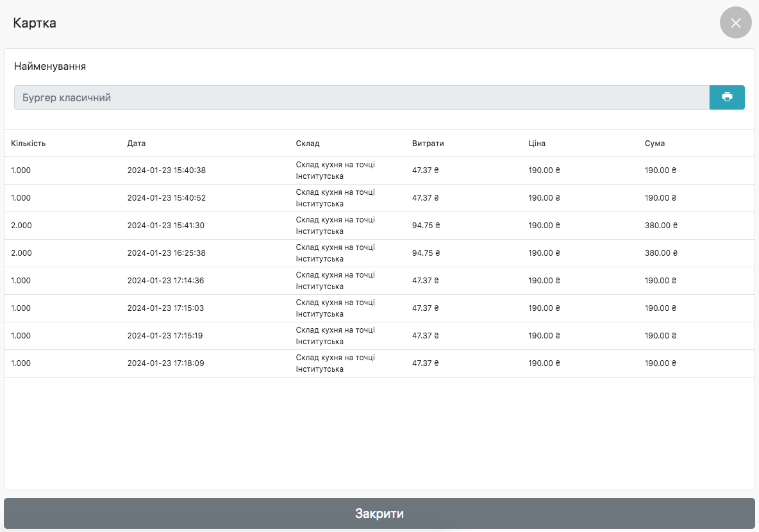Click the Найменування label
Screen dimensions: 759x532
point(50,66)
